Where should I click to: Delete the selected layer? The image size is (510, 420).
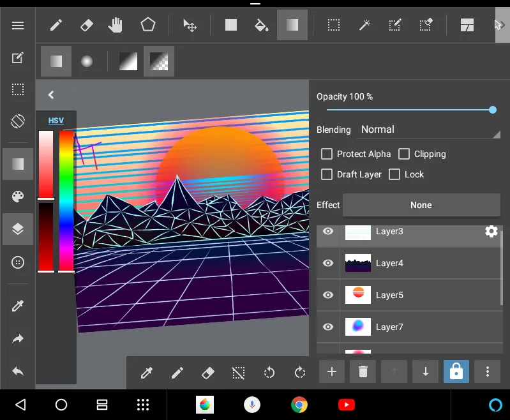(363, 371)
